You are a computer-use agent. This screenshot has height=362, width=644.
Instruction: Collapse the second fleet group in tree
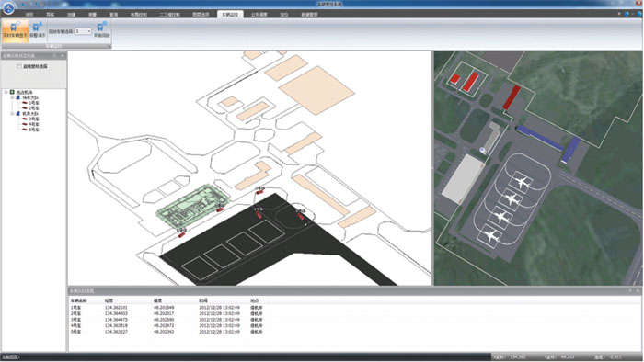click(x=12, y=114)
